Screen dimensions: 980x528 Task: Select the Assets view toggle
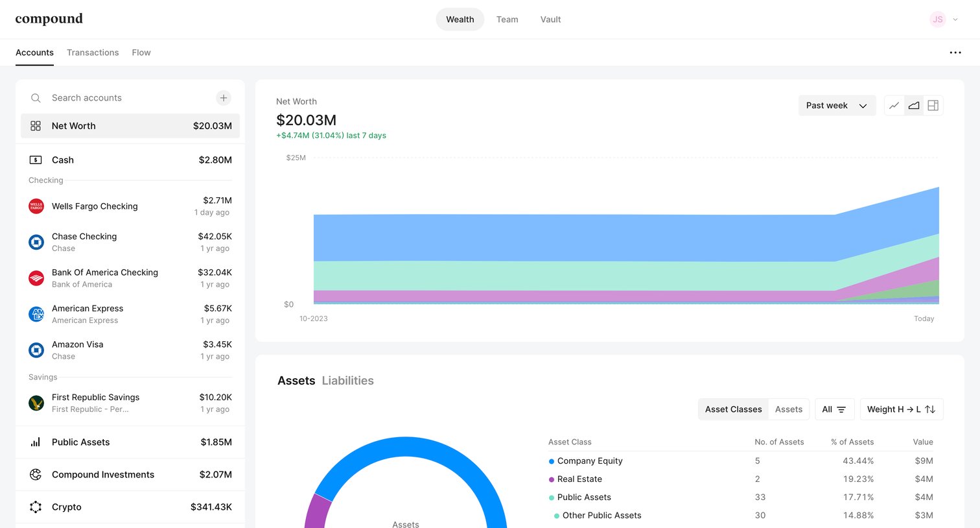[x=789, y=409]
